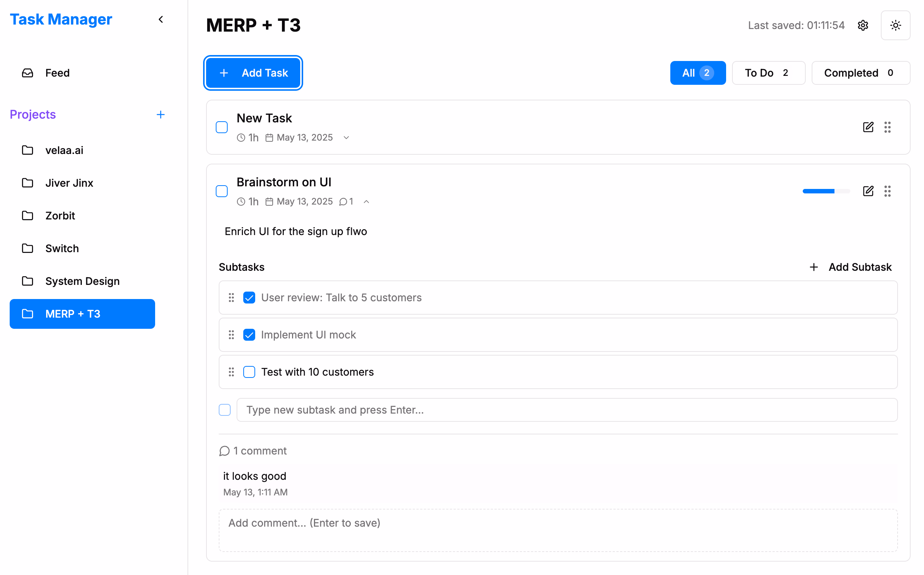Open the Completed tasks tab
This screenshot has width=924, height=575.
click(x=860, y=73)
